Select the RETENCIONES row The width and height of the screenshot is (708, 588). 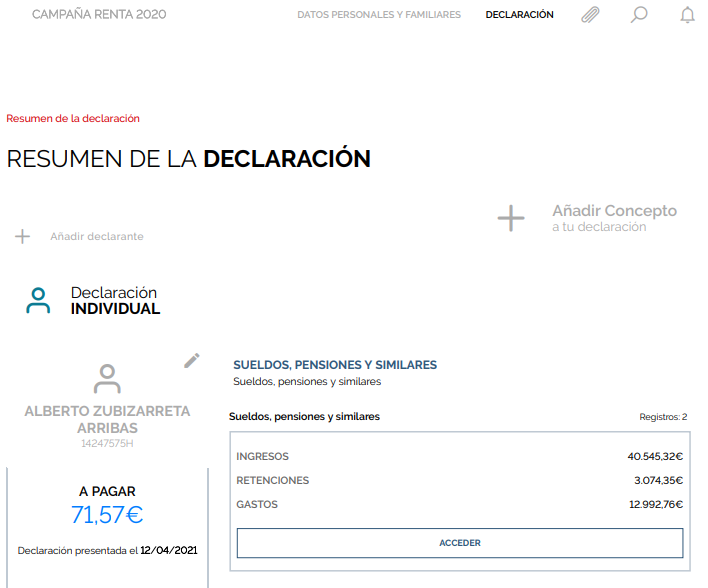[x=459, y=481]
